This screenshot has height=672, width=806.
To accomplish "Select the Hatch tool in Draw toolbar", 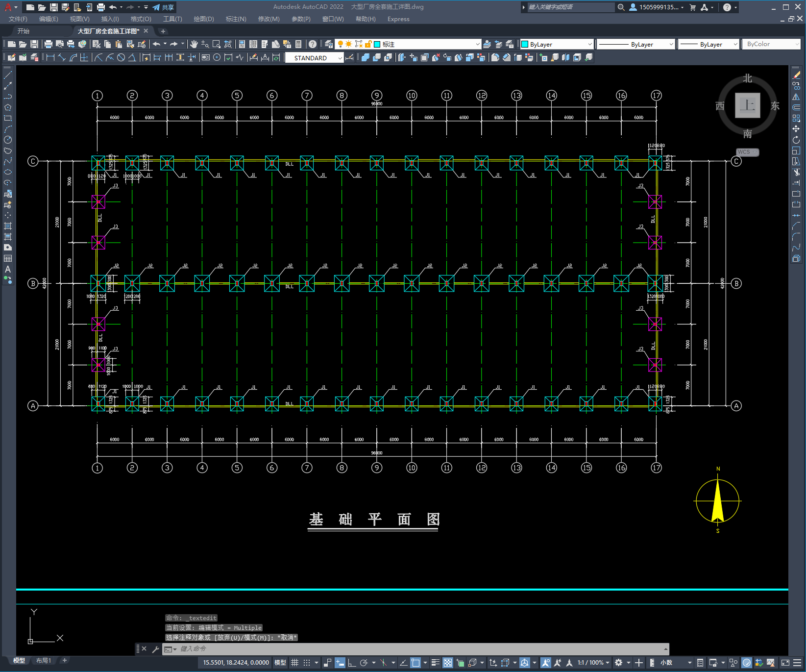I will 8,226.
